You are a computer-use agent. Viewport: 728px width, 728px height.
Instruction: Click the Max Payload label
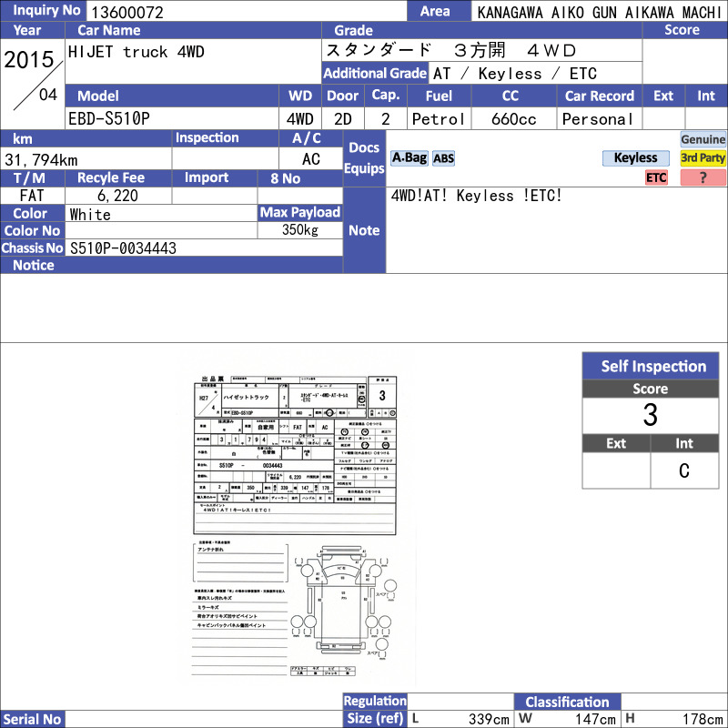[x=300, y=213]
